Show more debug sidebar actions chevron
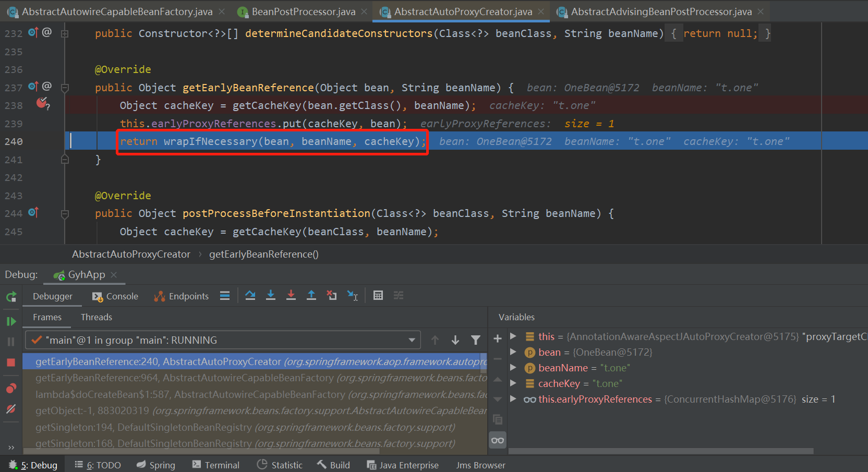This screenshot has width=868, height=472. pyautogui.click(x=11, y=447)
